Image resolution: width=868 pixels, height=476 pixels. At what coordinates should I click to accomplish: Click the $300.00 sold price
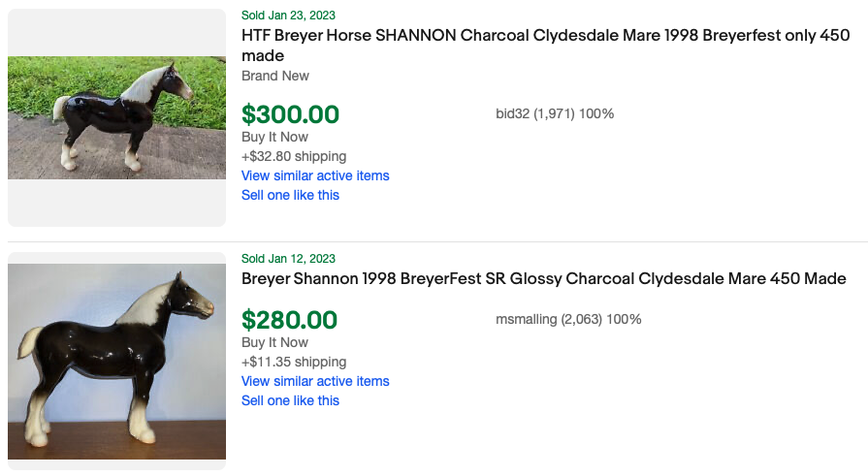[x=290, y=114]
